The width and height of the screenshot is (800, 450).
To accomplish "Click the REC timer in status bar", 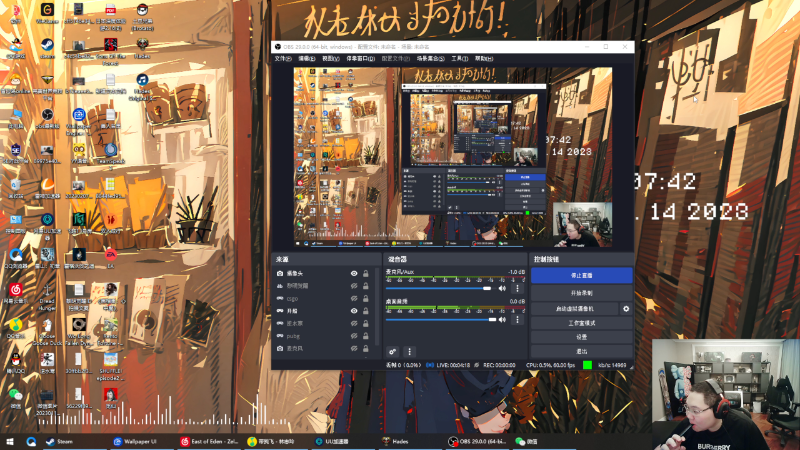I will tap(499, 365).
